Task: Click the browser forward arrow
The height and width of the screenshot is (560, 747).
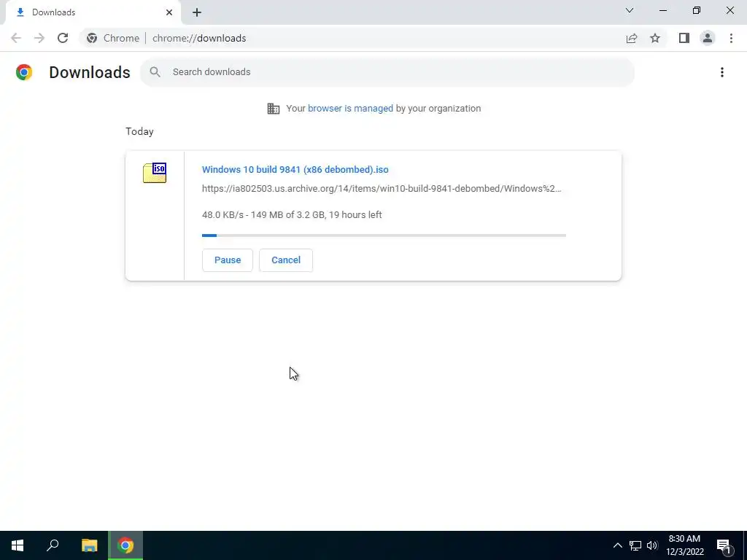Action: click(x=39, y=38)
